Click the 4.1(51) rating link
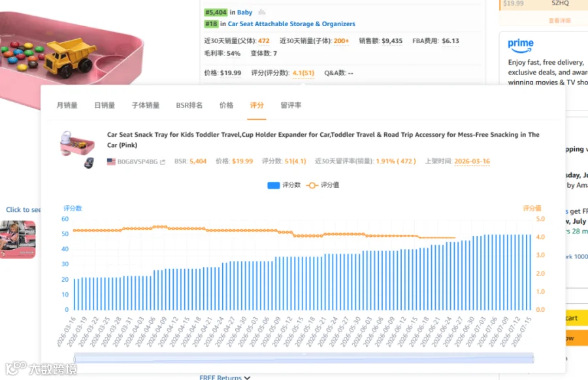This screenshot has height=380, width=588. [x=303, y=73]
